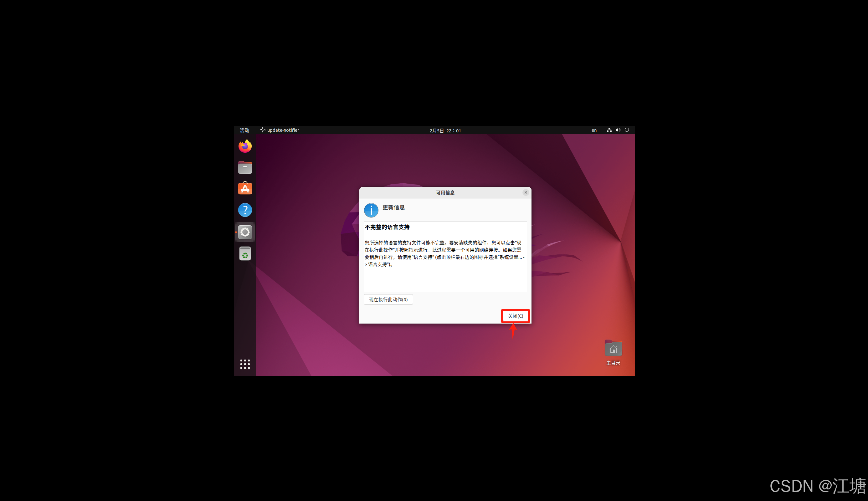
Task: Close the 可用信息 dialog with X
Action: coord(526,192)
